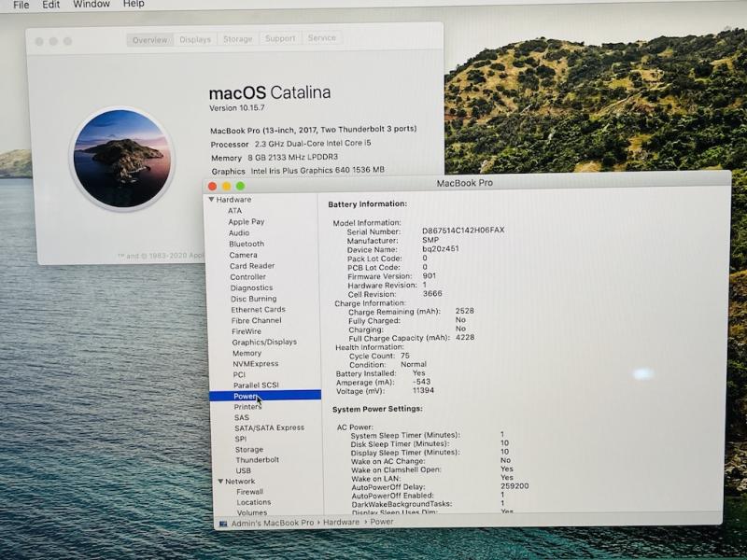Image resolution: width=747 pixels, height=560 pixels.
Task: Select Graphics/Displays in the sidebar
Action: pyautogui.click(x=264, y=342)
